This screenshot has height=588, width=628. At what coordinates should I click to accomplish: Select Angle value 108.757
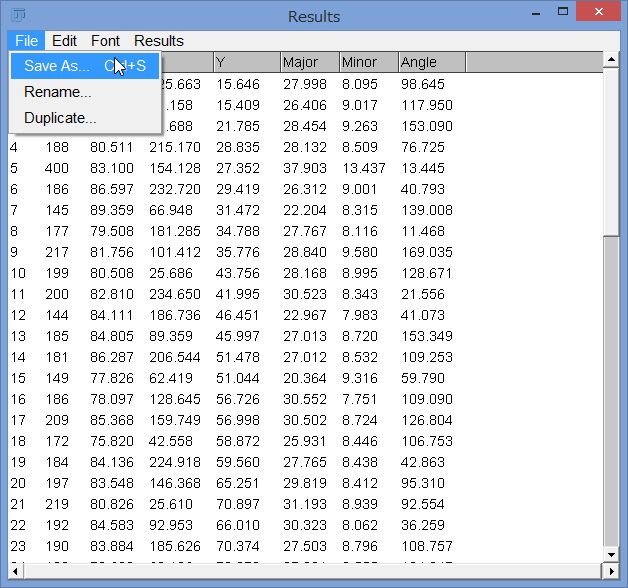[x=427, y=546]
